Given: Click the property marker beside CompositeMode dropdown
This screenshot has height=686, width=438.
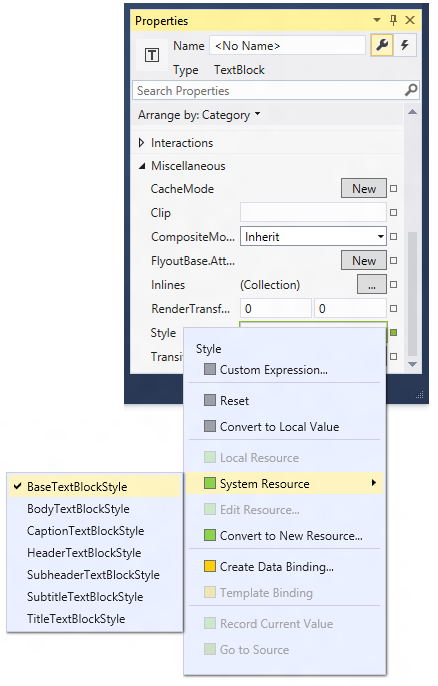Looking at the screenshot, I should 393,237.
